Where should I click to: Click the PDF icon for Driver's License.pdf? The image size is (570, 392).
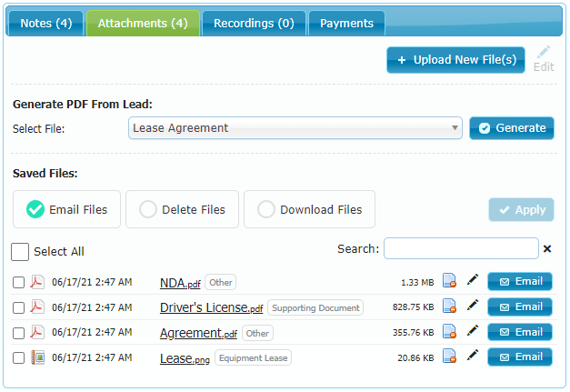coord(37,307)
